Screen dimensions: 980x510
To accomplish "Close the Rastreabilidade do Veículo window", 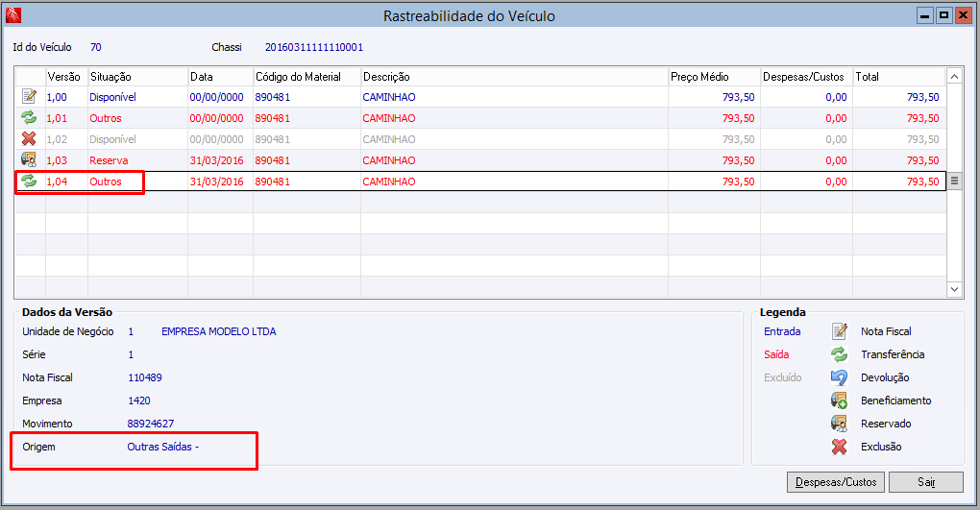I will point(963,15).
